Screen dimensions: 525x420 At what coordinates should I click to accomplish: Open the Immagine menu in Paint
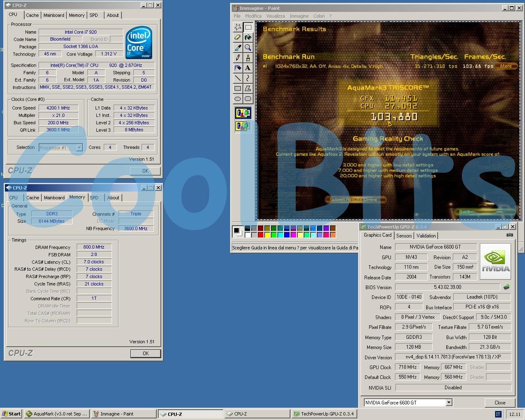click(299, 16)
